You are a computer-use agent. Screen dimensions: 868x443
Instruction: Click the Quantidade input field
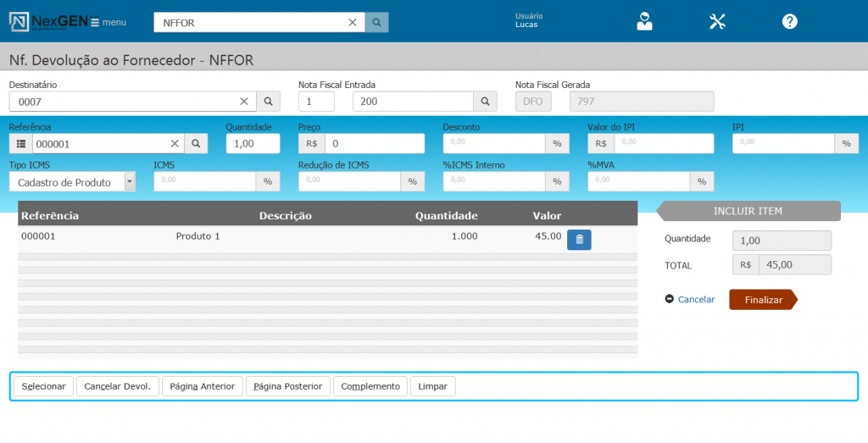[x=253, y=144]
